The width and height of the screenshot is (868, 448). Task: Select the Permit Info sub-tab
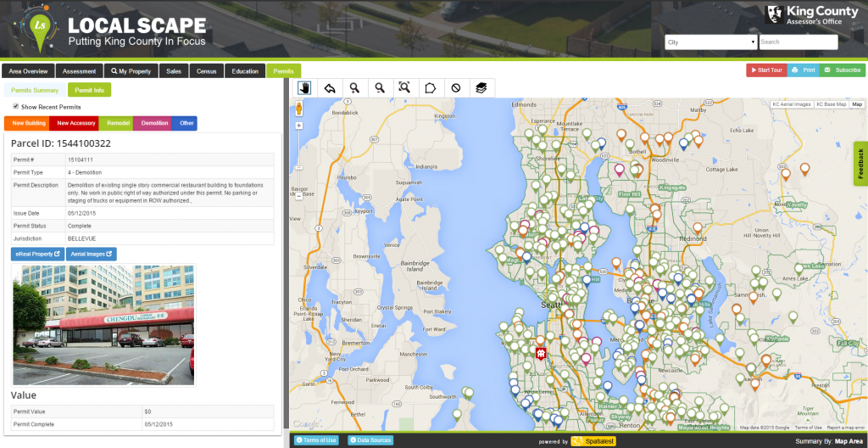89,90
